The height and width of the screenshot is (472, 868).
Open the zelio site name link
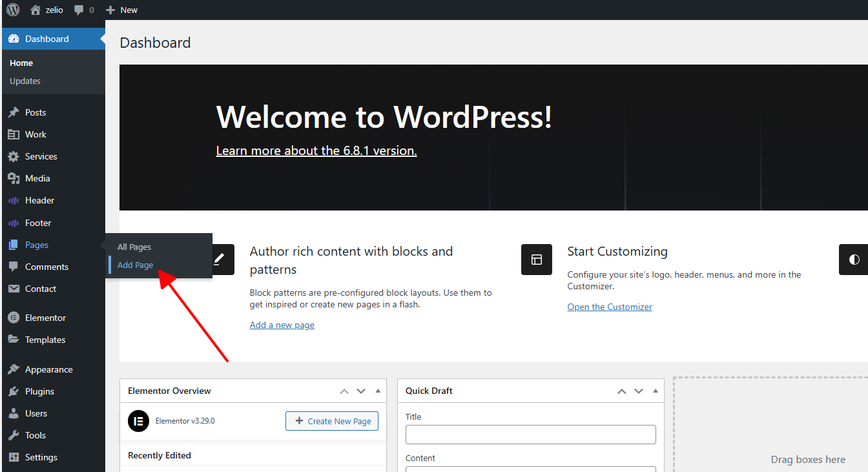tap(54, 10)
